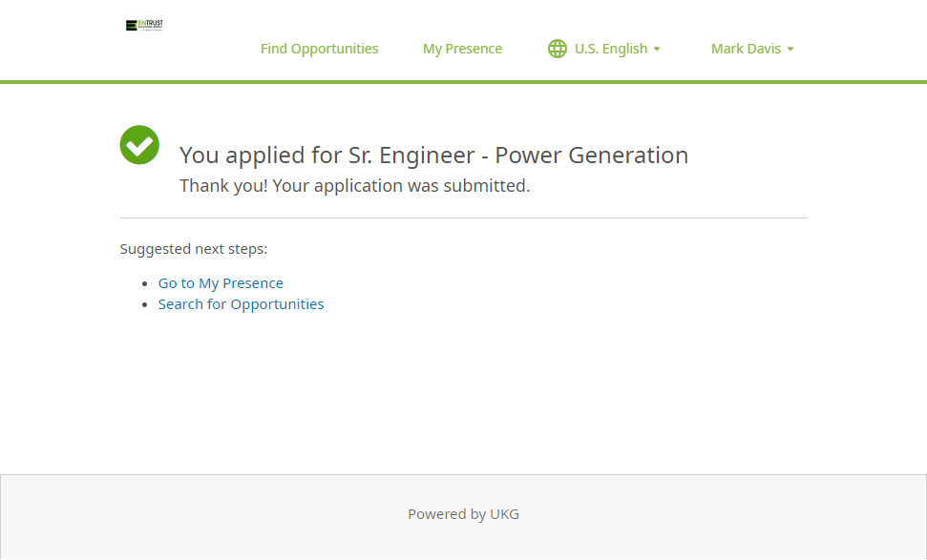Viewport: 927px width, 560px height.
Task: Click the "Suggested next steps" label
Action: click(194, 249)
